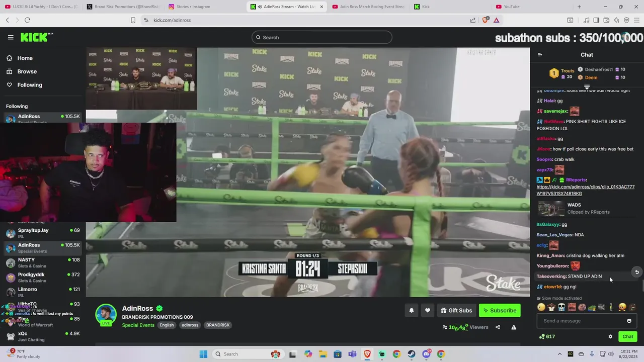Select the frog quick emote
The image size is (644, 362).
(592, 307)
